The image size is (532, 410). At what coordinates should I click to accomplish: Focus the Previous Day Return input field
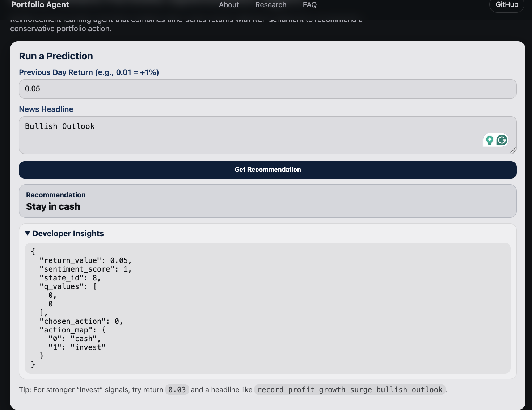tap(267, 89)
